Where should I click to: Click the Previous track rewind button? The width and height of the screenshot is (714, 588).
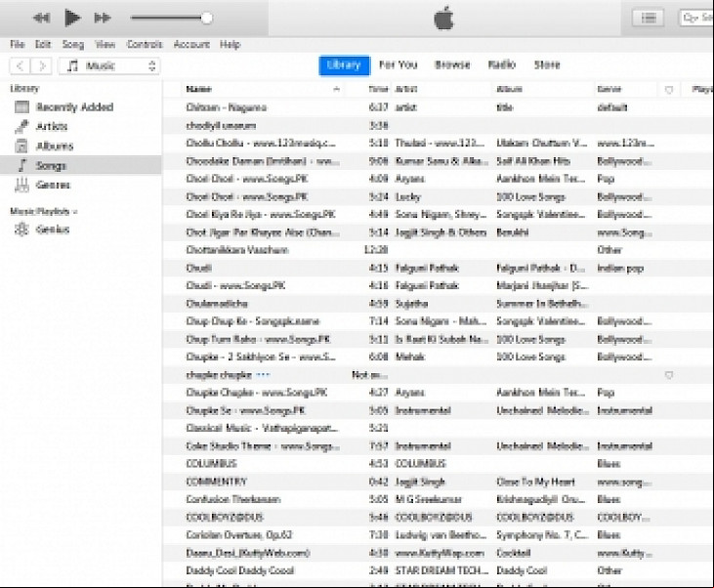click(41, 19)
